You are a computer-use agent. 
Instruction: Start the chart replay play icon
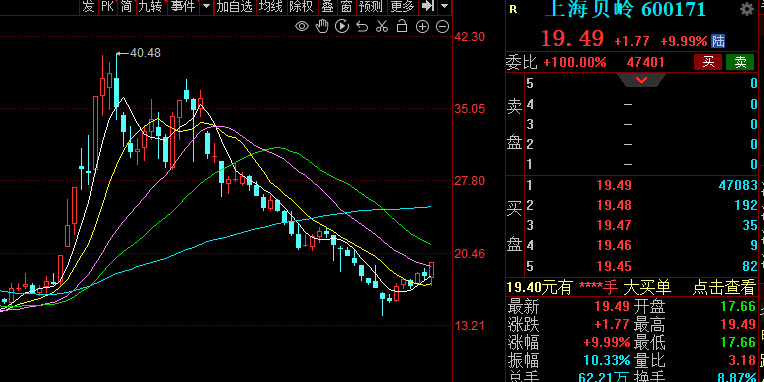point(342,26)
